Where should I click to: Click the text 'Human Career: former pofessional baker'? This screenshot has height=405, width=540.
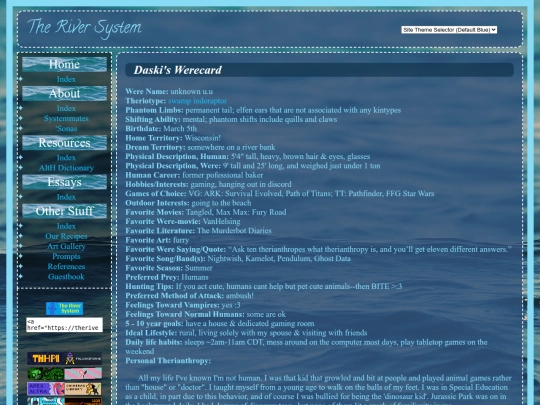click(194, 175)
